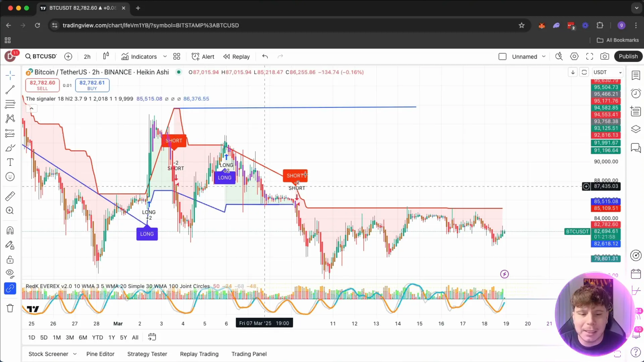This screenshot has width=644, height=362.
Task: Select the crosshair cursor tool
Action: [x=10, y=75]
